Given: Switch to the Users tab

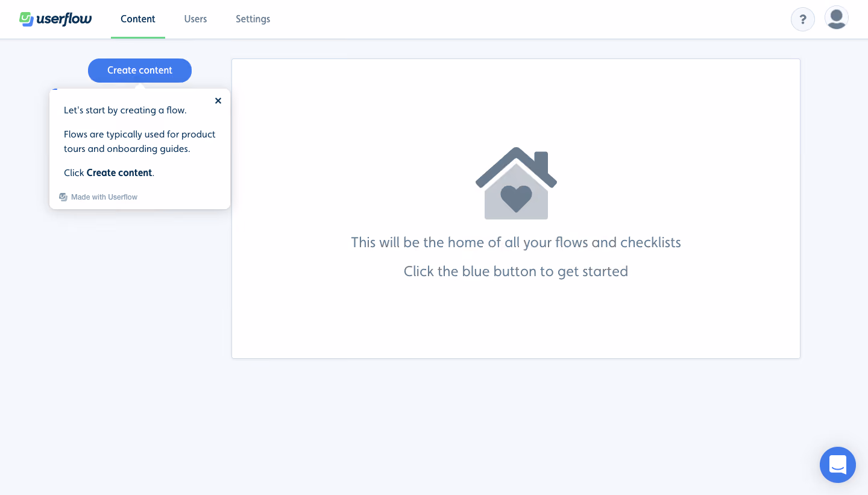Looking at the screenshot, I should coord(195,19).
